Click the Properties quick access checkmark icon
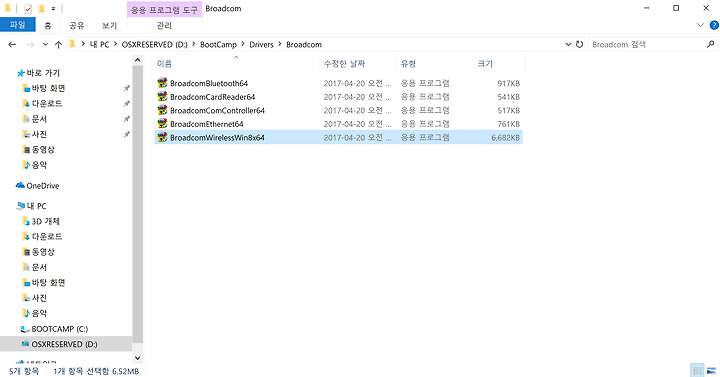 point(28,9)
